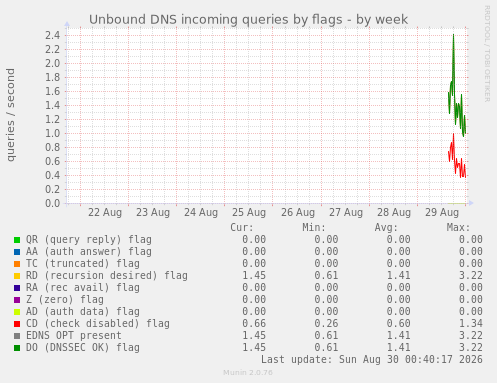The height and width of the screenshot is (383, 497).
Task: Click the RD flag current value 1.45
Action: tap(254, 276)
